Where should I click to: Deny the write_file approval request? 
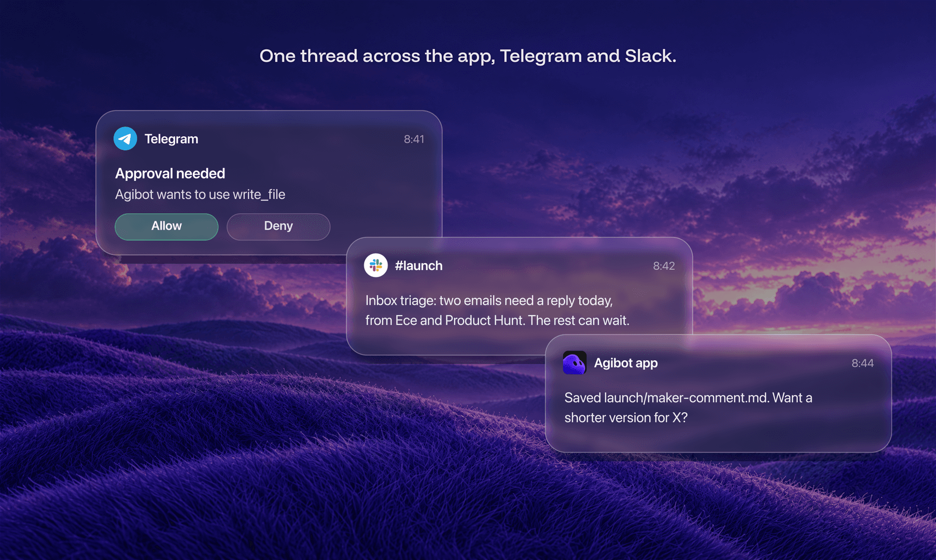point(278,227)
